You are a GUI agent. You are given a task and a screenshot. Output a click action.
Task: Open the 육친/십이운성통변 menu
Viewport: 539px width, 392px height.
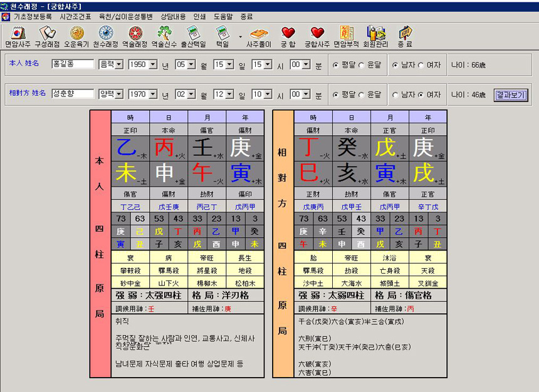(x=125, y=17)
